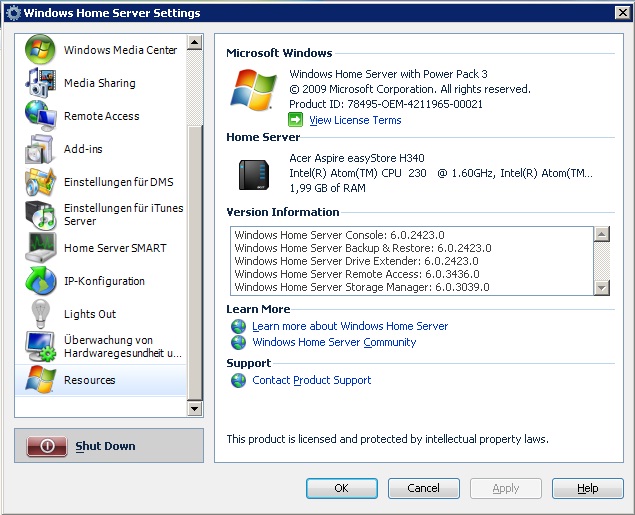635x515 pixels.
Task: Open the View License Terms link
Action: pos(355,120)
